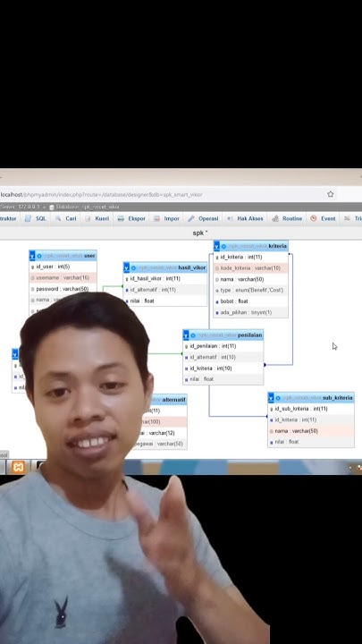Click the kriteria table title bar
This screenshot has height=644, width=362.
(x=251, y=246)
